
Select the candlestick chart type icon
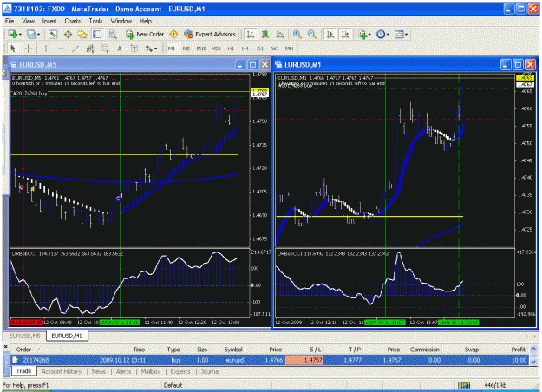(x=265, y=34)
